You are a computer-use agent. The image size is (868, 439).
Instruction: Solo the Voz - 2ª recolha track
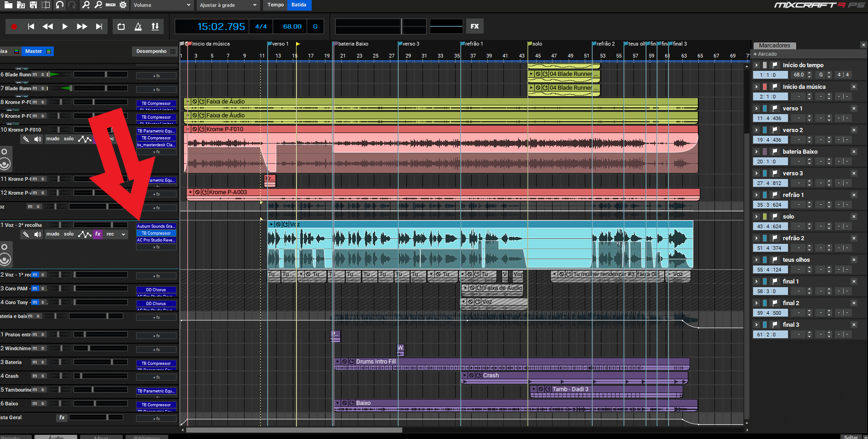69,234
